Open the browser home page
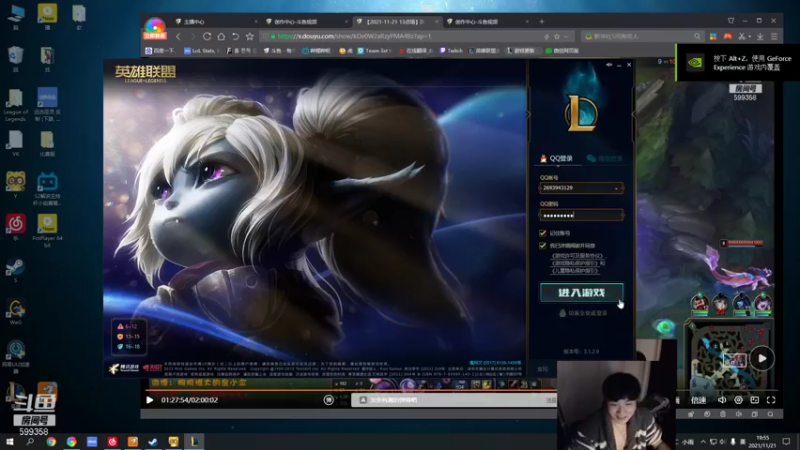This screenshot has width=800, height=450. coord(221,36)
